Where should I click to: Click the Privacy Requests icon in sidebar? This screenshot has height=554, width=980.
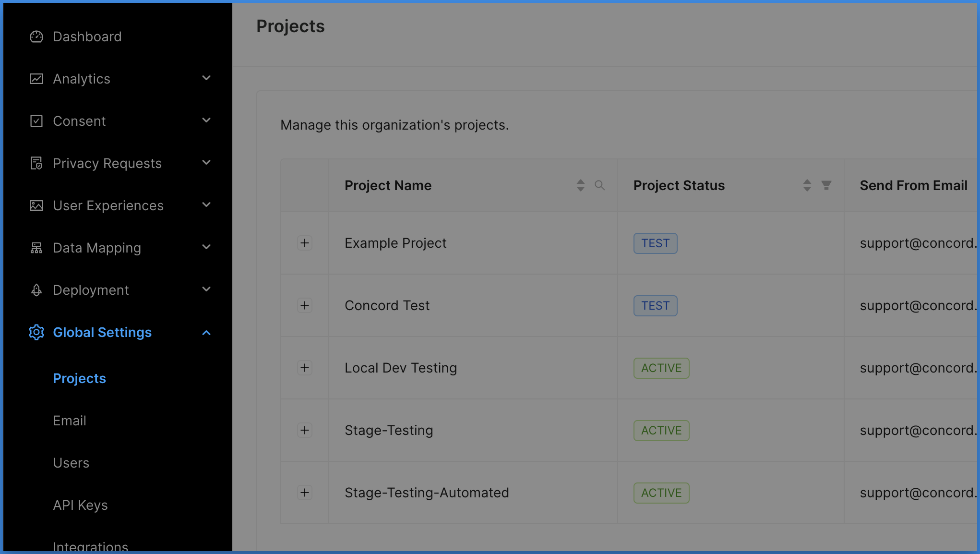[x=36, y=163]
